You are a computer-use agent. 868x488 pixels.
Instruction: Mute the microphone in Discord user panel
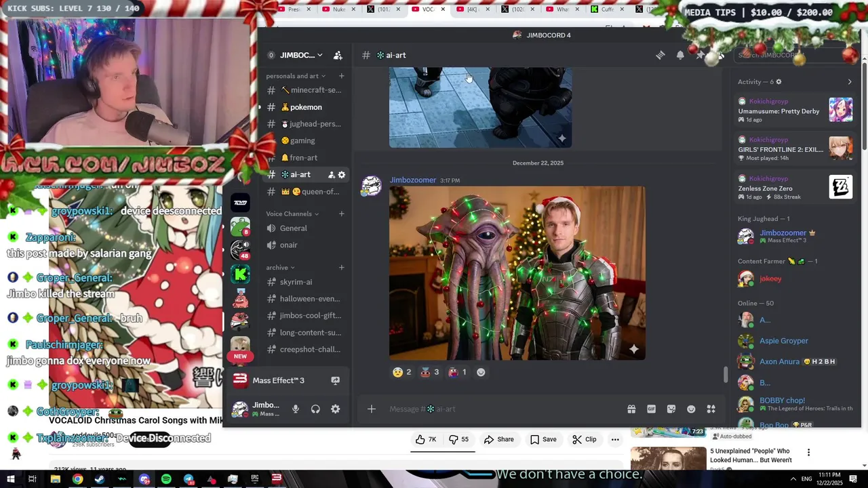(x=295, y=409)
